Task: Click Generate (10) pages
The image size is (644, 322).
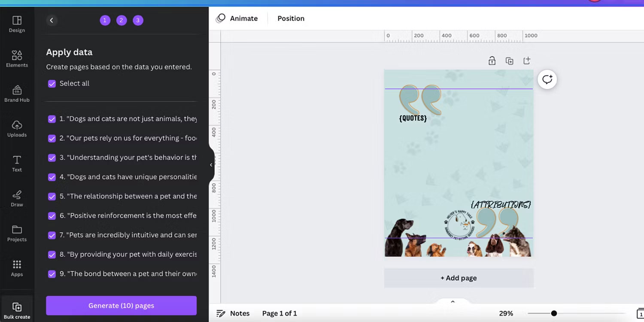Action: (121, 305)
